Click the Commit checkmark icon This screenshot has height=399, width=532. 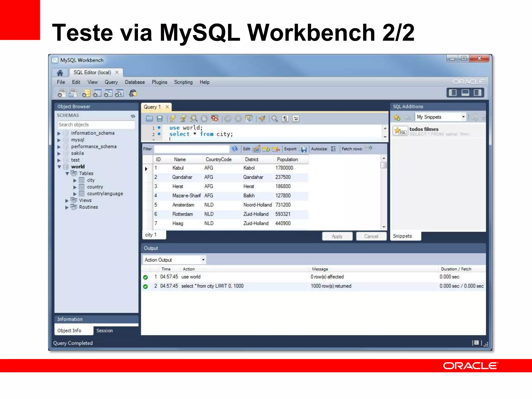pos(228,119)
